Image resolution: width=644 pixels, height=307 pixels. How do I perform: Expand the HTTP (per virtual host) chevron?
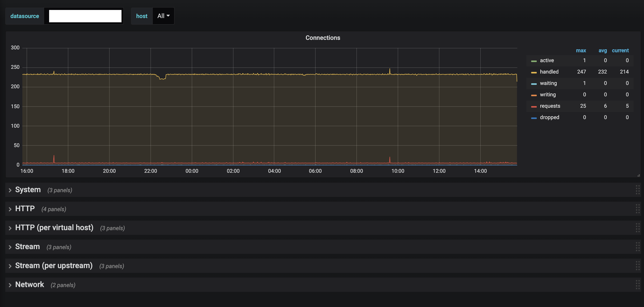[x=10, y=228]
